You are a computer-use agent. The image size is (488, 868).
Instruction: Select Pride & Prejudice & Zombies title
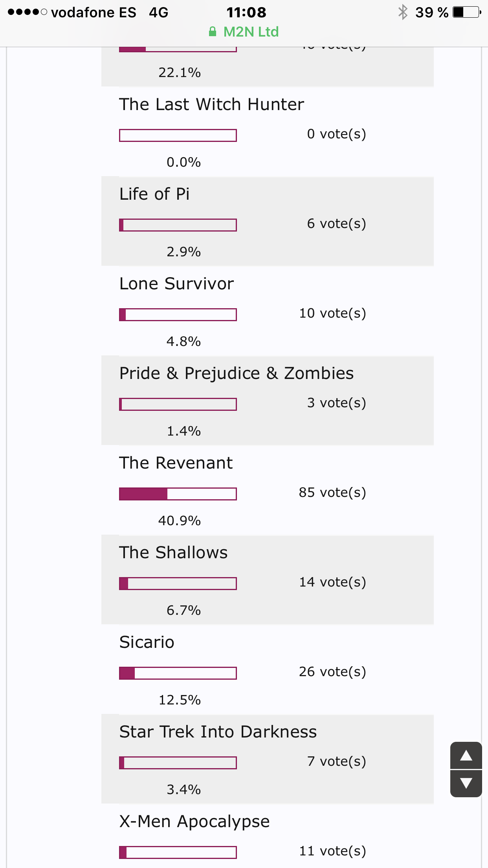(x=237, y=373)
